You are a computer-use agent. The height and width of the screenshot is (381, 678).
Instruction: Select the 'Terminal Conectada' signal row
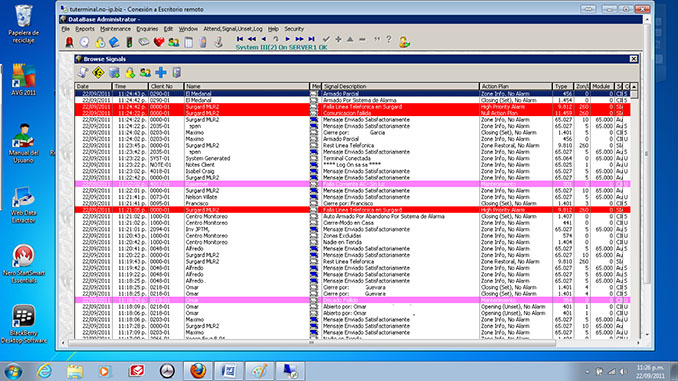tap(352, 158)
